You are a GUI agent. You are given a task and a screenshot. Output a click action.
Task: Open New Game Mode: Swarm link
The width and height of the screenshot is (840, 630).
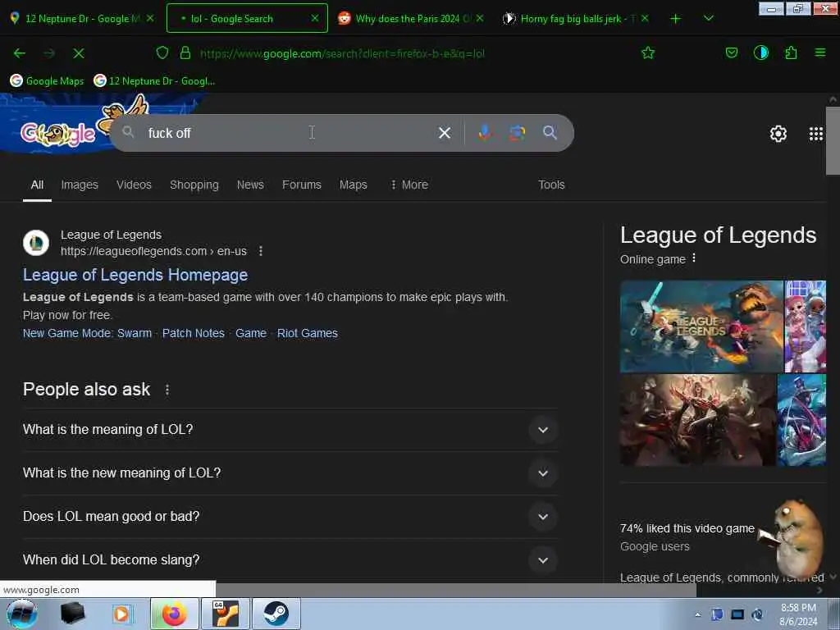pyautogui.click(x=87, y=333)
